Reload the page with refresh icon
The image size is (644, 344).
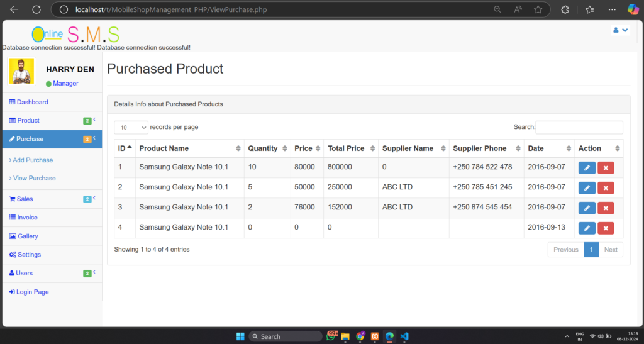(x=36, y=9)
